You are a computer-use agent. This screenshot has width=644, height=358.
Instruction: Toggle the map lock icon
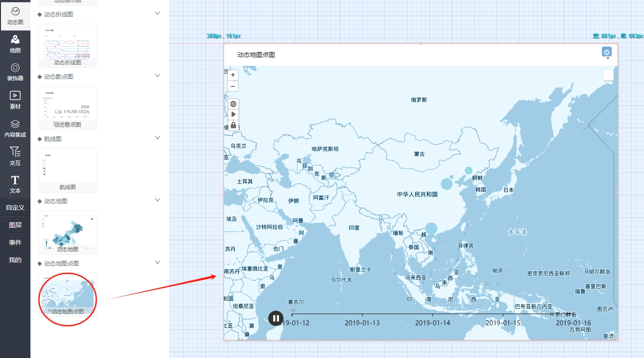(233, 125)
